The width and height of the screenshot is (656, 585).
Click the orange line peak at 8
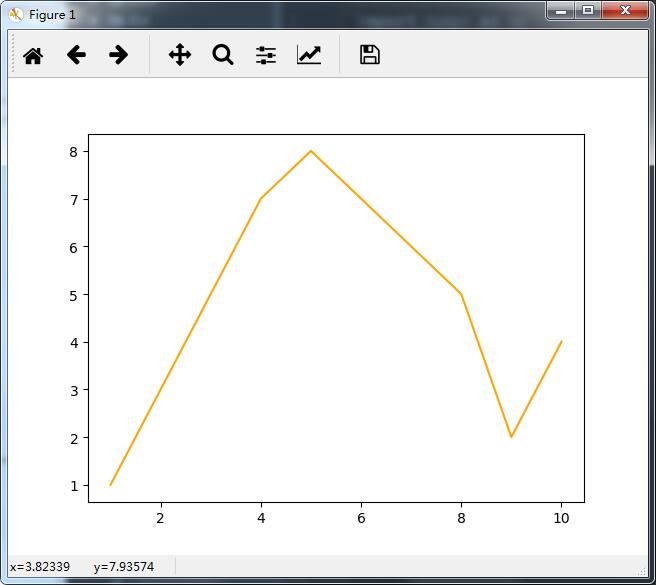[311, 151]
